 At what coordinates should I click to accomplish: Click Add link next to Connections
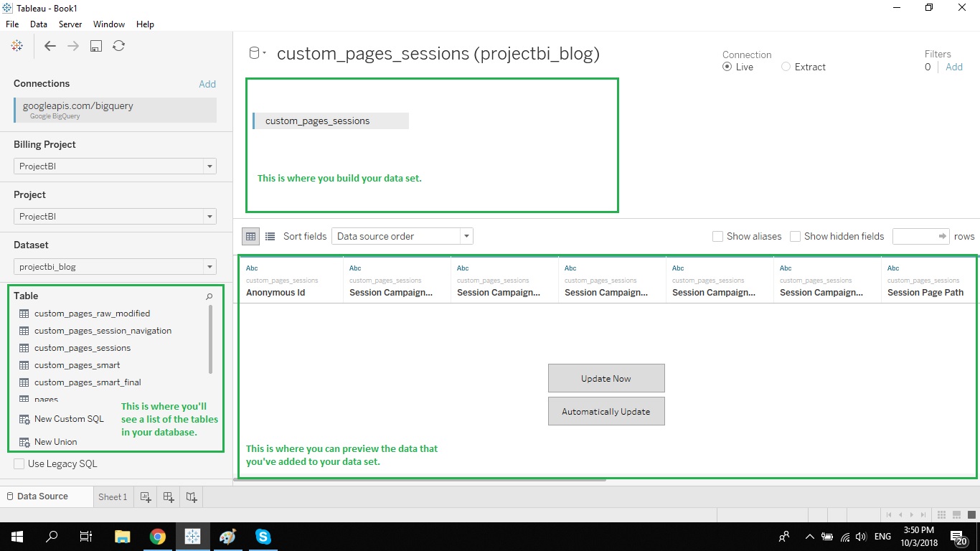[x=207, y=84]
